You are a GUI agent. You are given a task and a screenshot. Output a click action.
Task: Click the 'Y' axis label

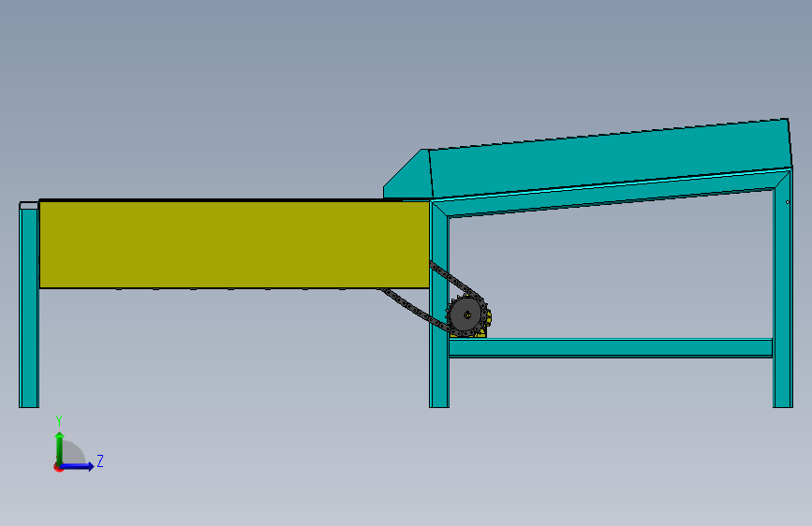(59, 421)
